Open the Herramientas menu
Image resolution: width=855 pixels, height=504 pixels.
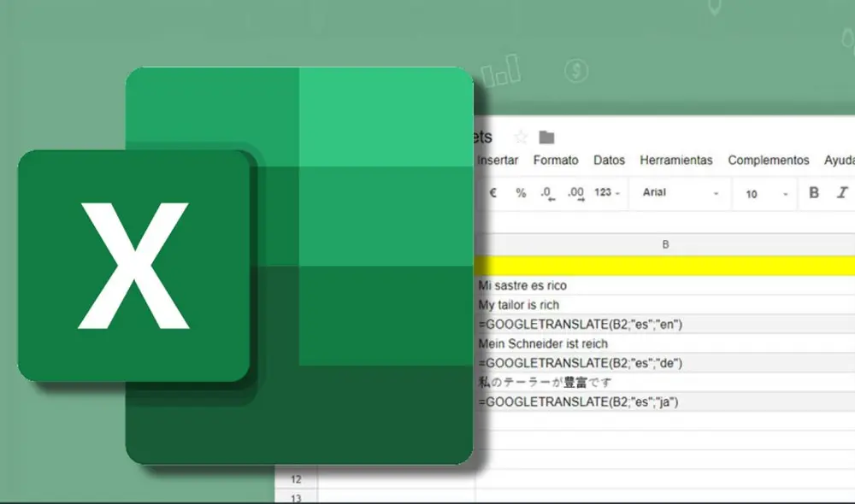coord(676,160)
